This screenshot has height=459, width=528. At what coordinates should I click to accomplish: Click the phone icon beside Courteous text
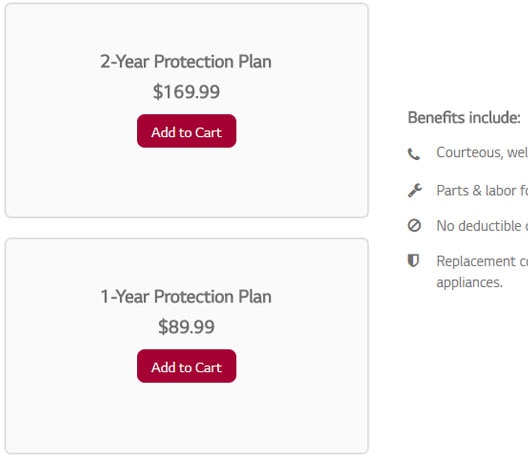point(414,154)
